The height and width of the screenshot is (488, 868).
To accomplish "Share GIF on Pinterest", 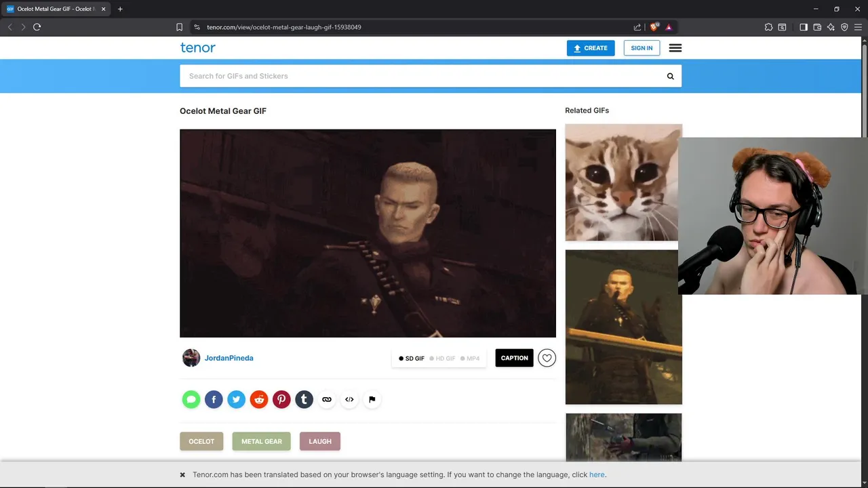I will (x=281, y=399).
